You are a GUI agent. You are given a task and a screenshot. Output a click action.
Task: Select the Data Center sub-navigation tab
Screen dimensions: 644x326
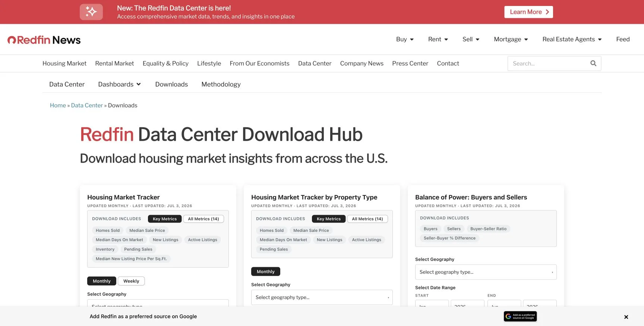67,84
